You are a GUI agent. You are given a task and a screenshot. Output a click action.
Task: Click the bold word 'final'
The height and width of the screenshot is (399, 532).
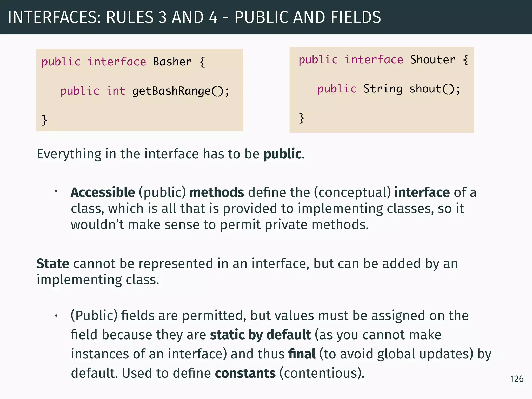click(302, 354)
